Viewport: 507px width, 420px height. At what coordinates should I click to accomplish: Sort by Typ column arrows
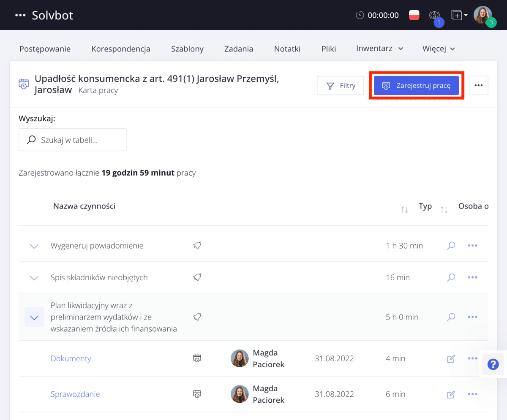(444, 210)
